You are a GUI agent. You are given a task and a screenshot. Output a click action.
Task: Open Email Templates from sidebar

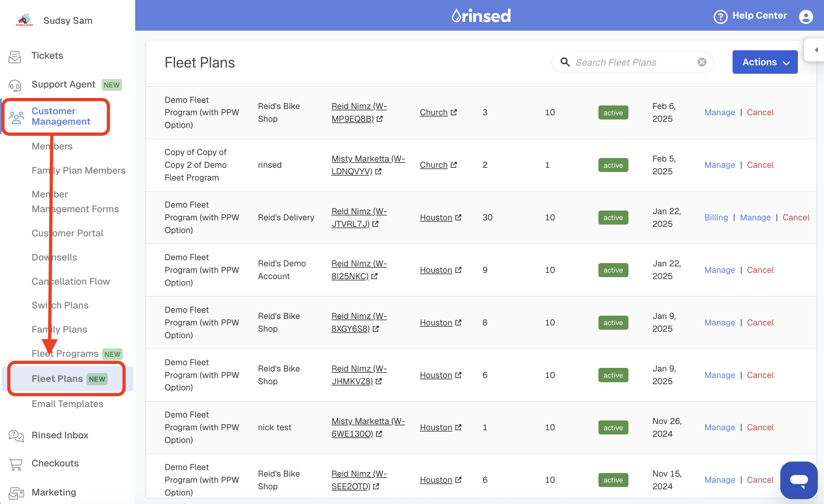click(x=67, y=404)
